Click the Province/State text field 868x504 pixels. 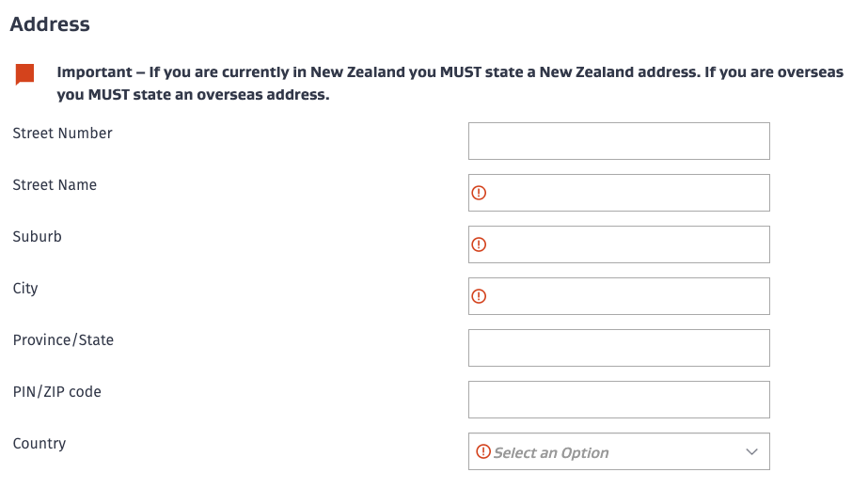coord(619,348)
